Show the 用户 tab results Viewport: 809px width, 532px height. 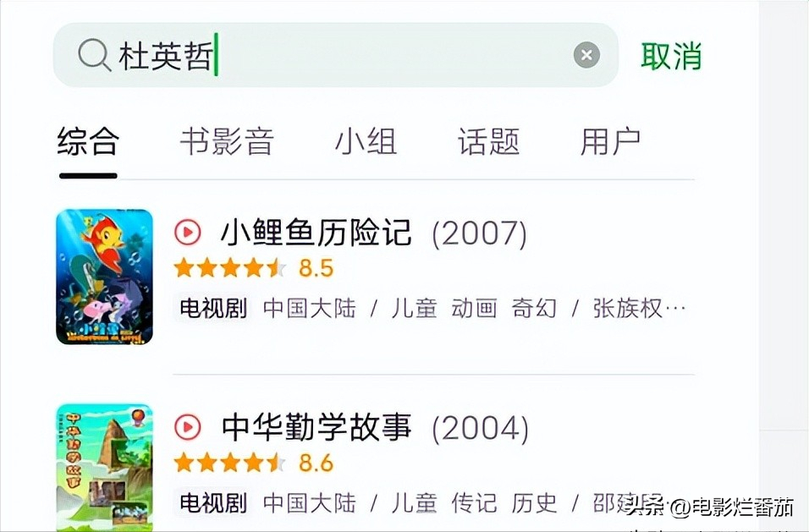[610, 141]
